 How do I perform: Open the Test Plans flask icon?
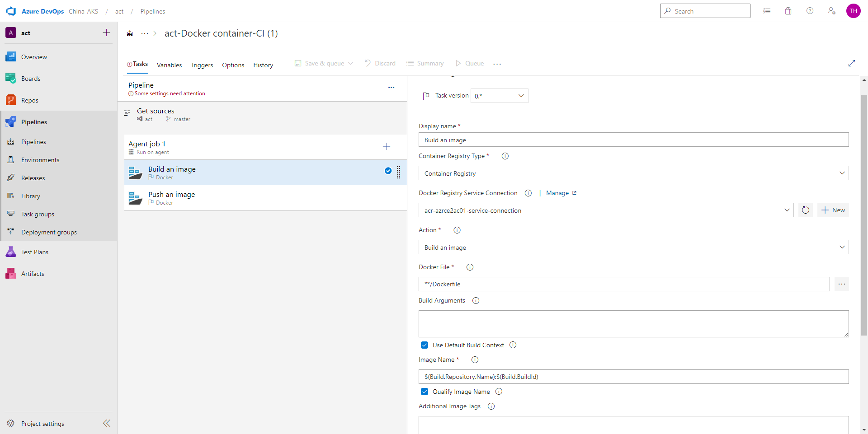click(11, 252)
